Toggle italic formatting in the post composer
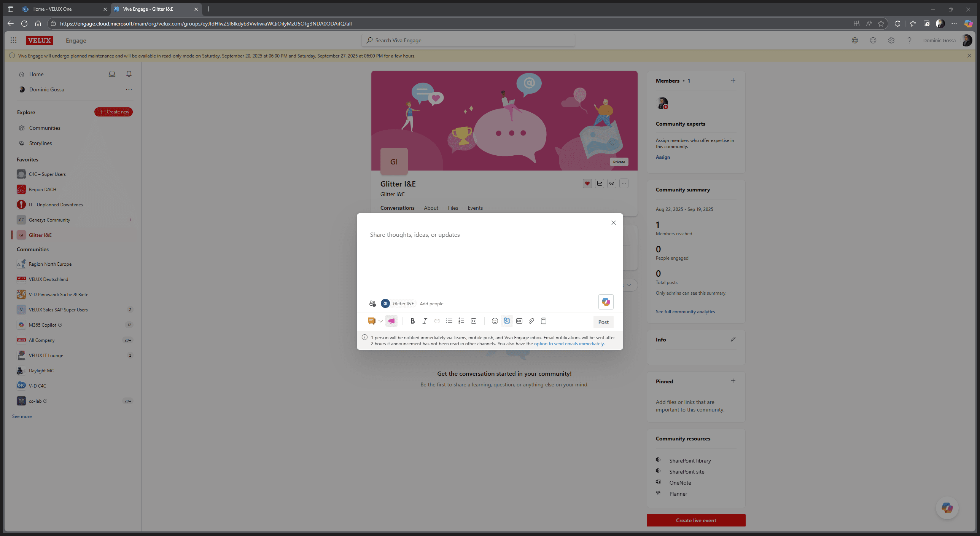This screenshot has height=536, width=980. pyautogui.click(x=425, y=321)
